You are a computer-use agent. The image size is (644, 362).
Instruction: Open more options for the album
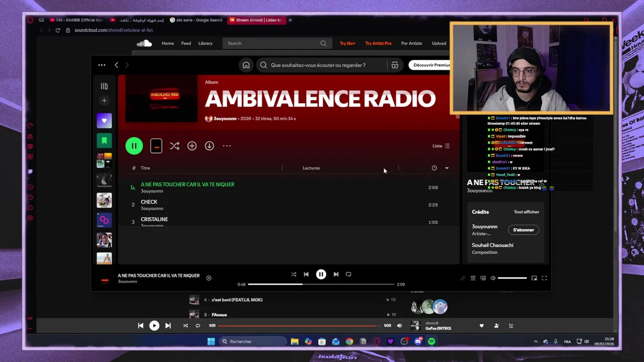point(227,146)
